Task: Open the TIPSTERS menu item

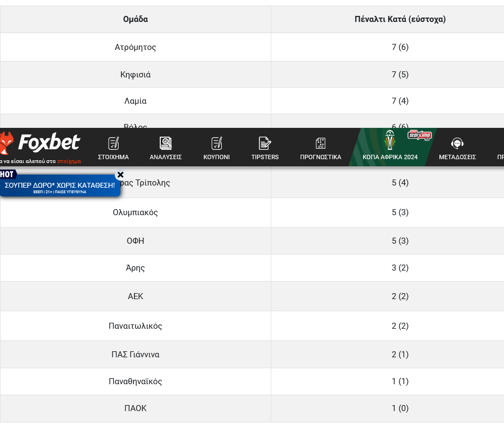Action: (265, 157)
